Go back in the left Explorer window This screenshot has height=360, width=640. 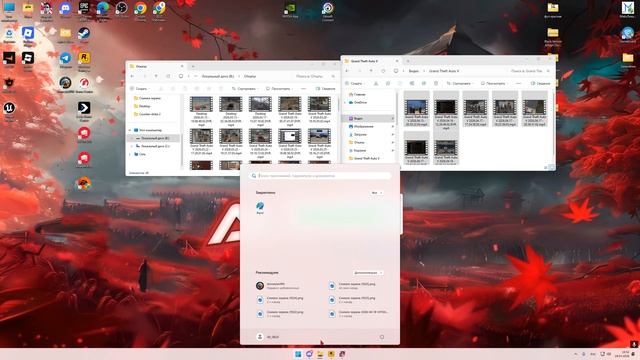click(132, 76)
